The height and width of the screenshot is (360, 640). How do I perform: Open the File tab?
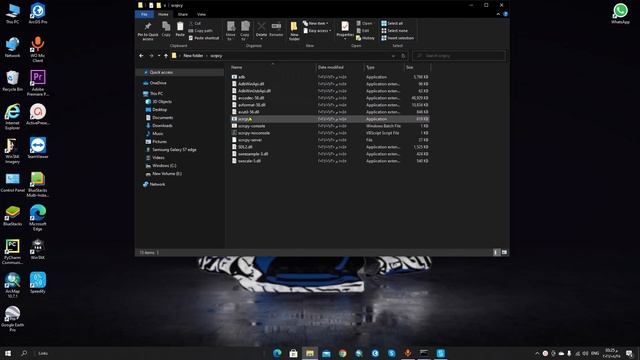144,14
